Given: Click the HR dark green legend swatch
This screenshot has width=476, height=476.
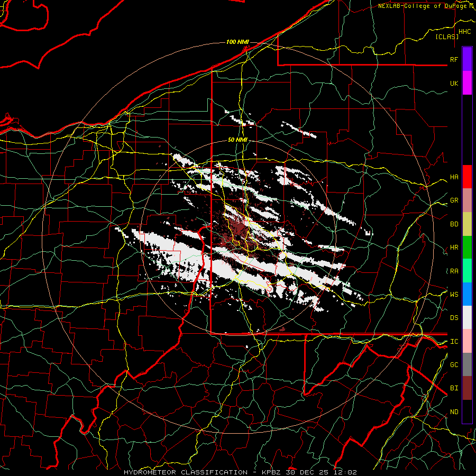Looking at the screenshot, I should click(x=467, y=247).
